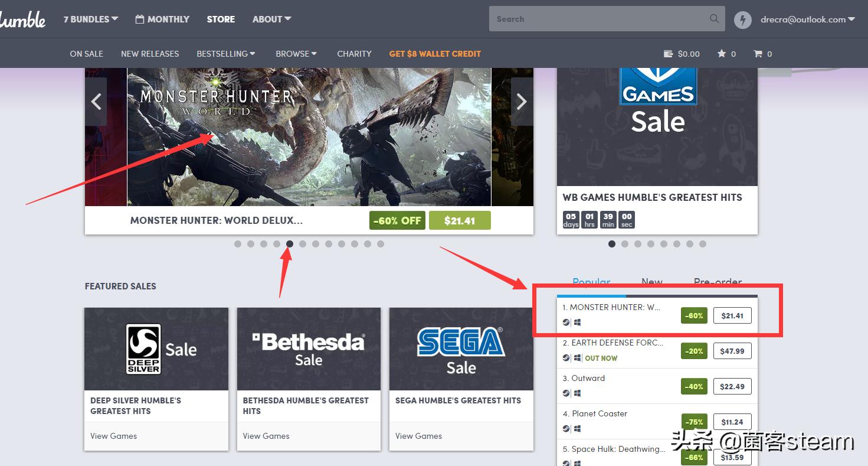Click the $11.24 price for Planet Coaster
Screen dimensions: 868x466
tap(732, 422)
